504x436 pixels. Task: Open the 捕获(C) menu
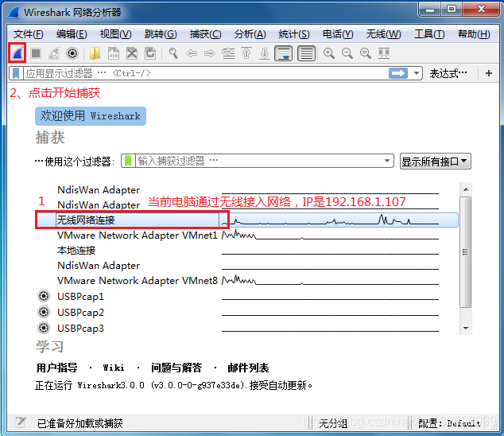[x=205, y=33]
